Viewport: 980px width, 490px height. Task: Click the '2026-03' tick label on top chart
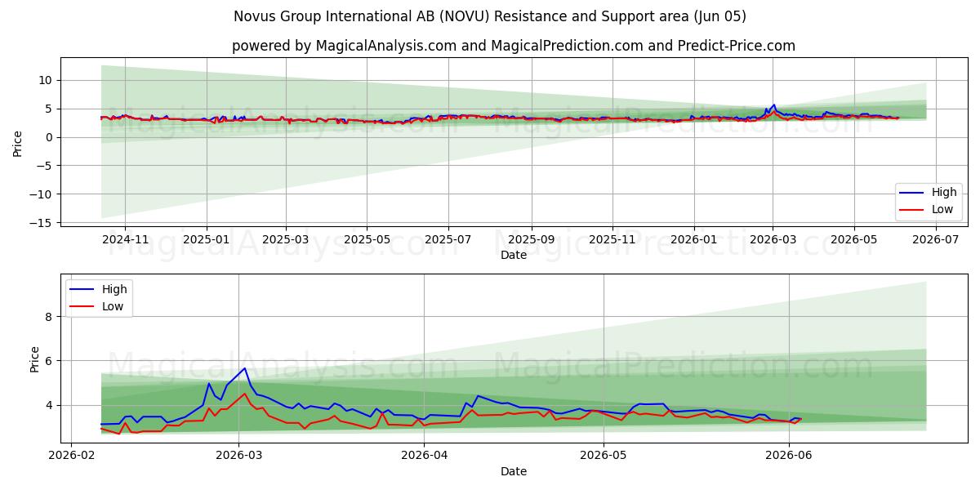[773, 239]
